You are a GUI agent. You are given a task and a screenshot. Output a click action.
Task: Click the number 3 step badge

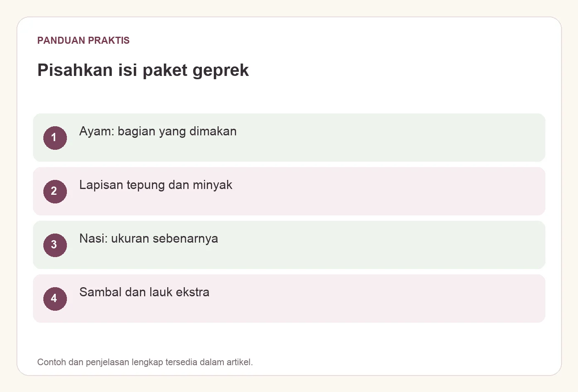pos(55,245)
